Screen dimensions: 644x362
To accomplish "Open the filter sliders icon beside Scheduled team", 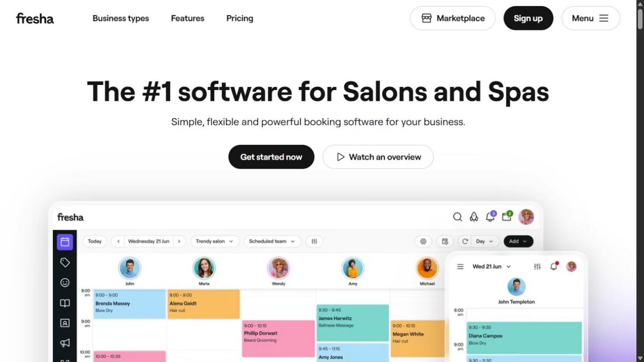I will click(314, 241).
